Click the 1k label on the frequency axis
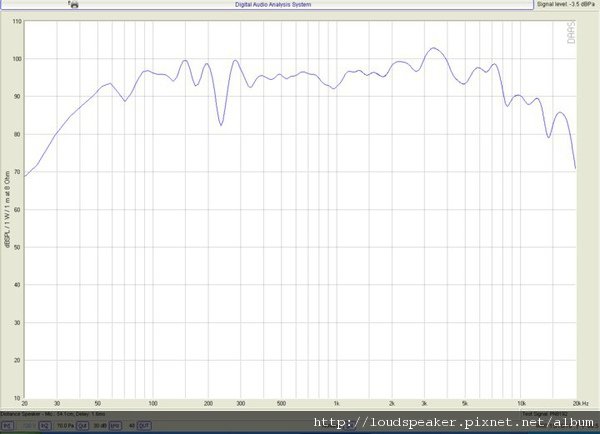600x434 pixels. tap(336, 404)
